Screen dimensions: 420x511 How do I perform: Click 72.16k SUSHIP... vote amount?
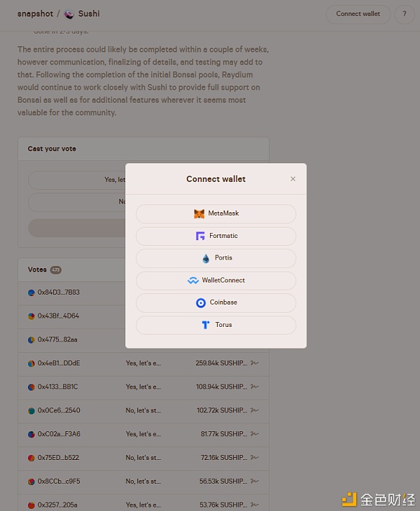(224, 458)
